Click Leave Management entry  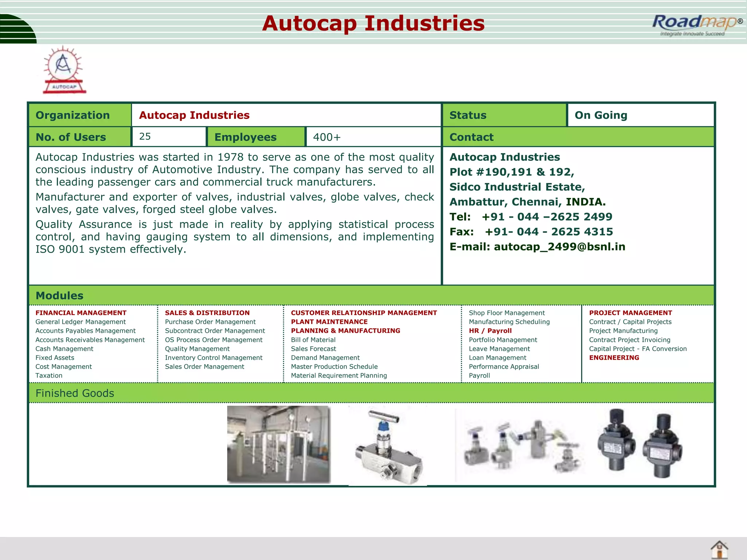tap(499, 349)
